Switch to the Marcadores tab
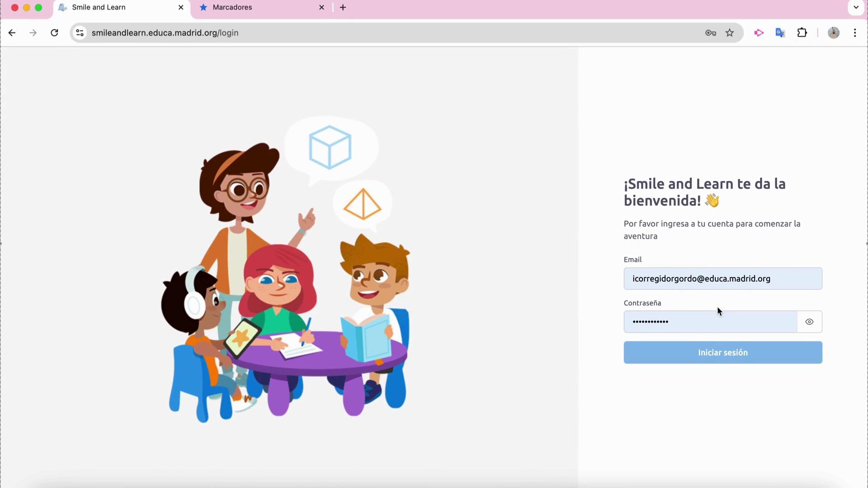This screenshot has height=488, width=868. 258,8
